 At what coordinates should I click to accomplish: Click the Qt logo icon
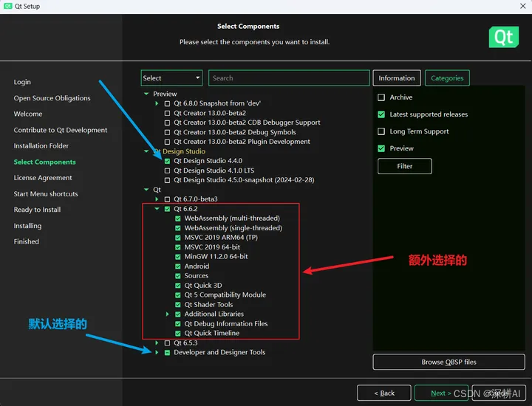pyautogui.click(x=504, y=37)
